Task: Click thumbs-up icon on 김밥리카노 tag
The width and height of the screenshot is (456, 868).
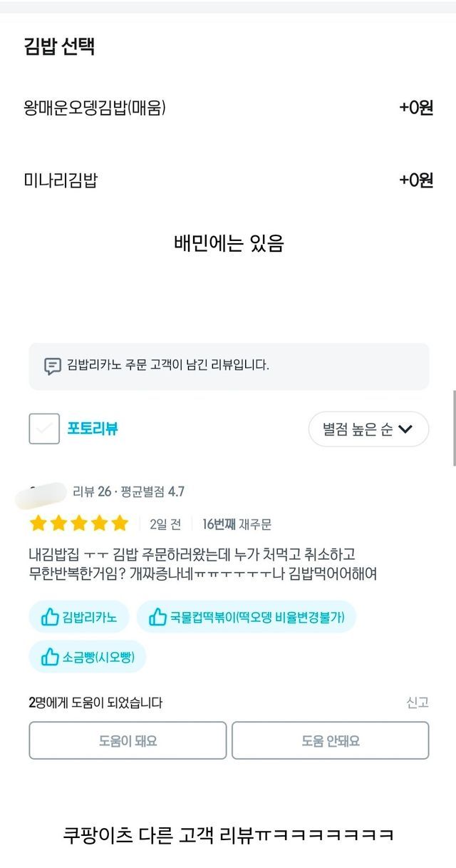Action: point(49,617)
